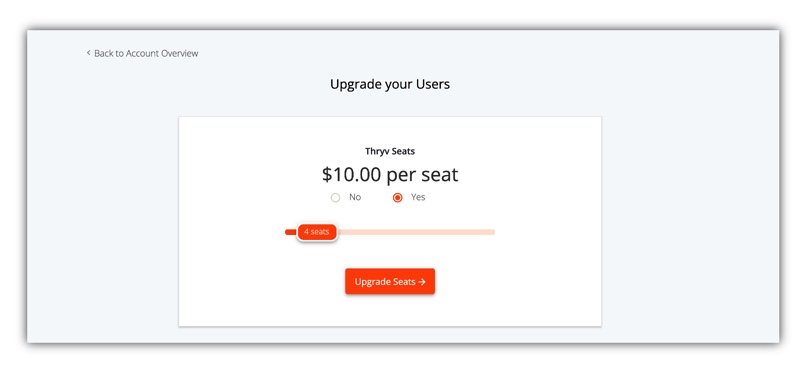Screen dimensions: 808x372
Task: Click the back chevron icon
Action: click(x=88, y=53)
